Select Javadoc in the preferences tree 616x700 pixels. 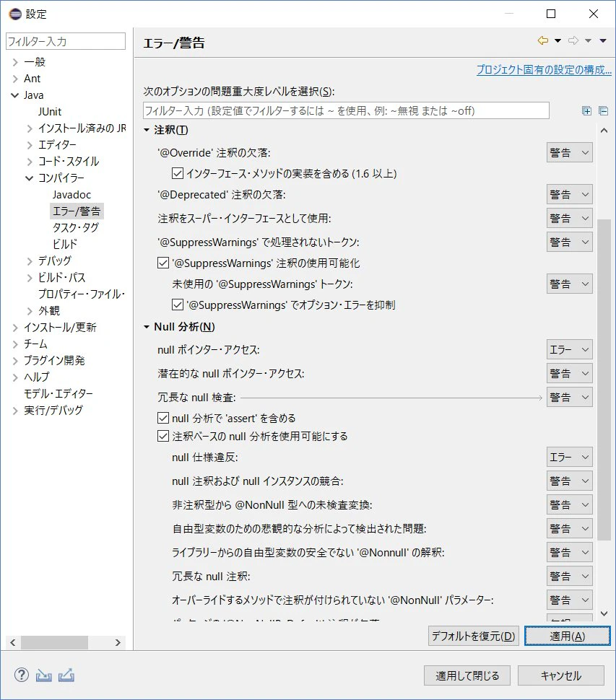71,195
